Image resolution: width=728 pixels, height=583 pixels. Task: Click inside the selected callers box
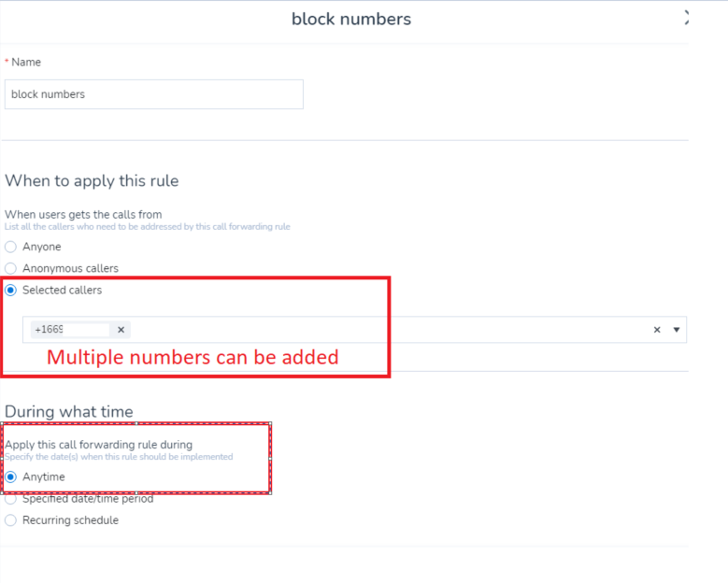click(354, 330)
